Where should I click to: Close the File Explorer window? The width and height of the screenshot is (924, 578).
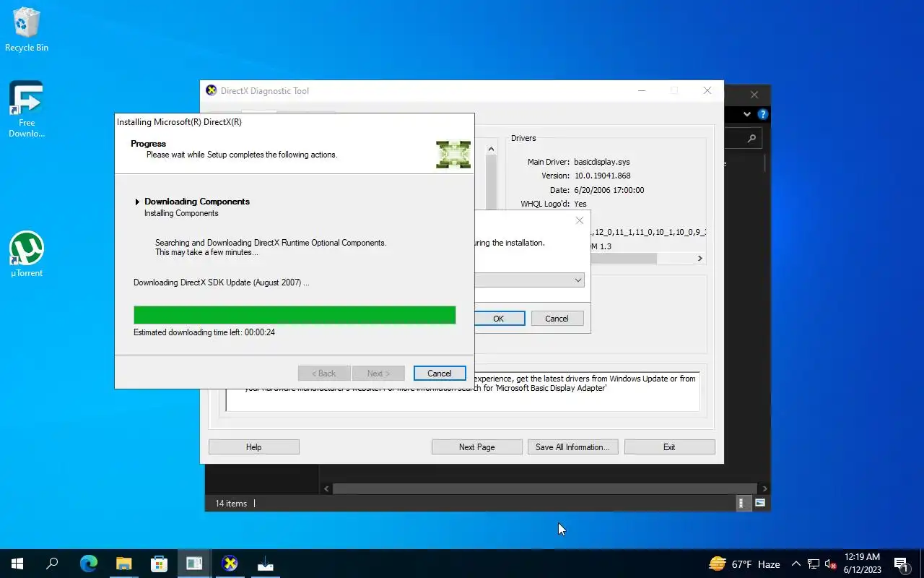[754, 95]
